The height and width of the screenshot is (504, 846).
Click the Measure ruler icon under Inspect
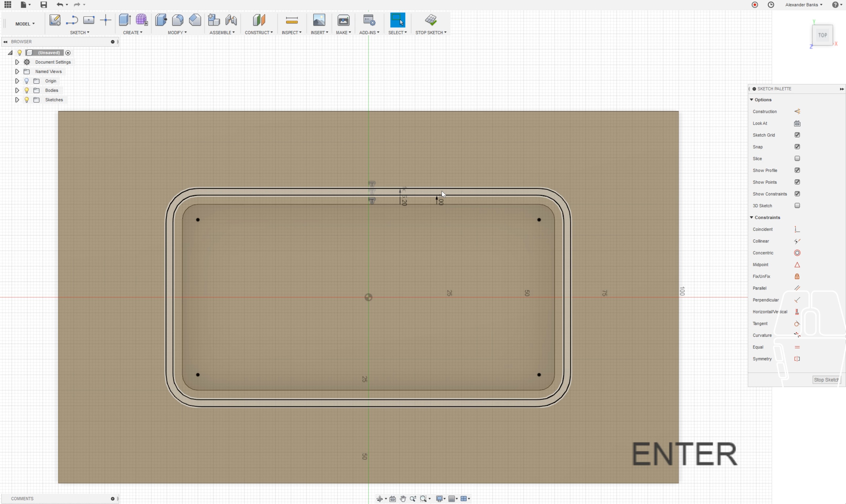click(292, 21)
